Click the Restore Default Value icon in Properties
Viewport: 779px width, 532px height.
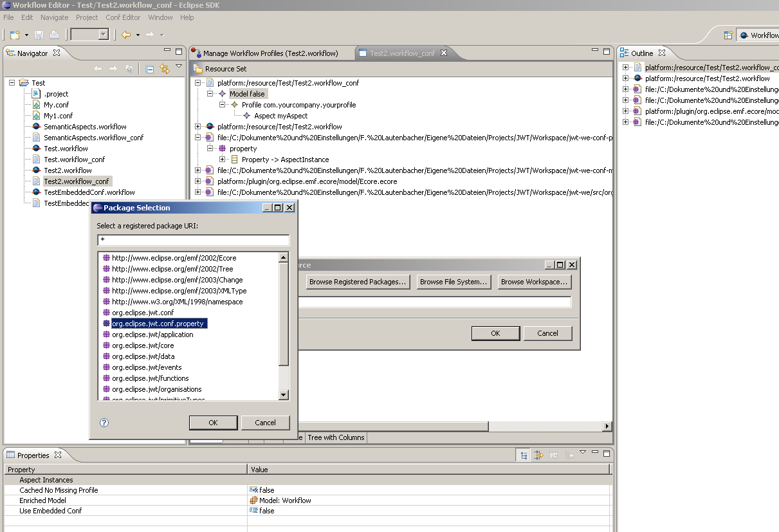(x=554, y=455)
